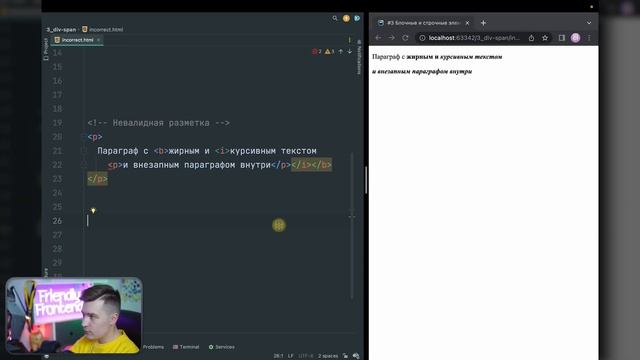Show the warnings count inspection indicator
Screen dimensions: 640x360
[329, 51]
